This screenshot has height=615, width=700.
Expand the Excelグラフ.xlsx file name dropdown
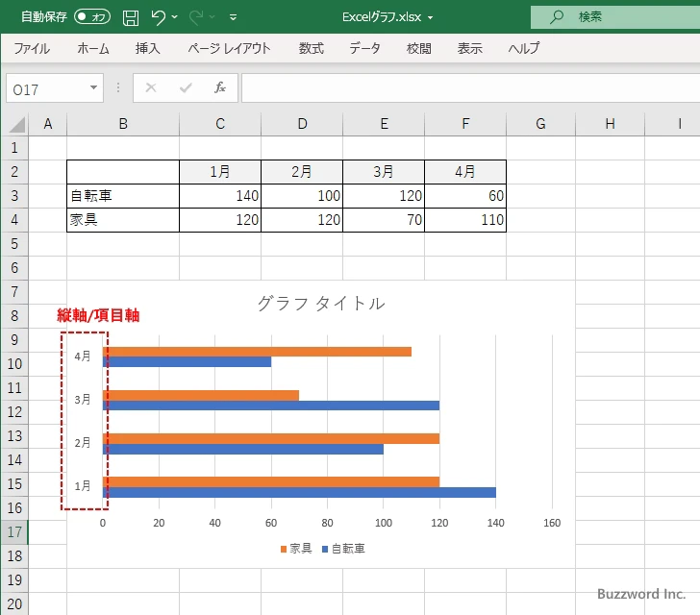(x=431, y=18)
